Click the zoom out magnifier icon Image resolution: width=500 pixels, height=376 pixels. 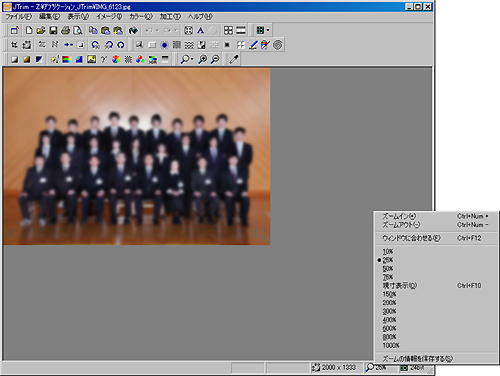215,59
